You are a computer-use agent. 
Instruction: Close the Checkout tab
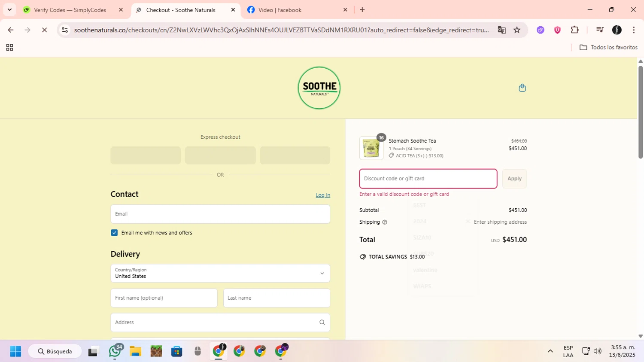233,9
